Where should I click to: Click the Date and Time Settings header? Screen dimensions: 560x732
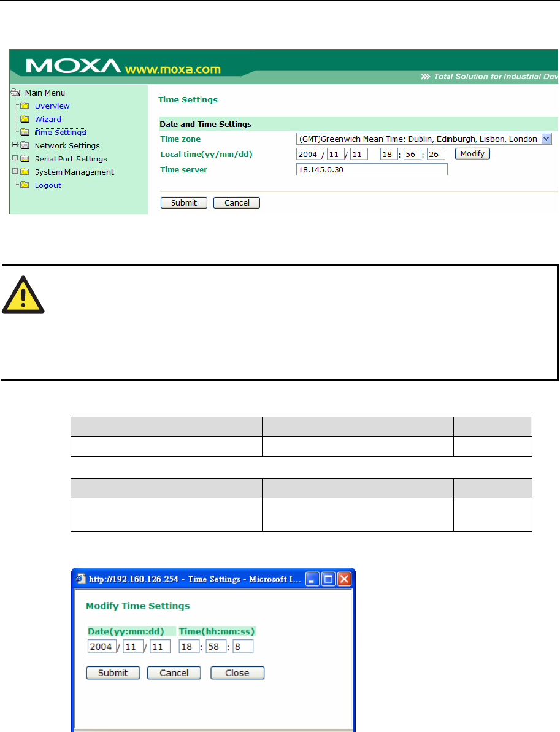pyautogui.click(x=205, y=124)
